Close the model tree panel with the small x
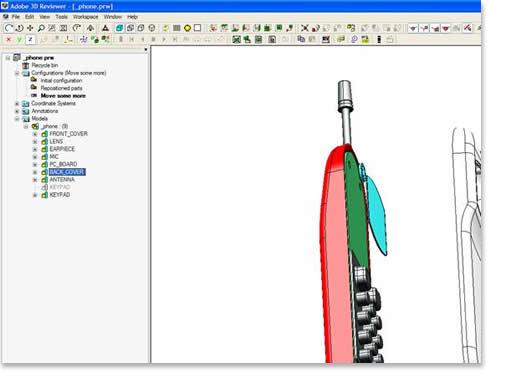Viewport: 505px width, 381px height. tap(146, 49)
